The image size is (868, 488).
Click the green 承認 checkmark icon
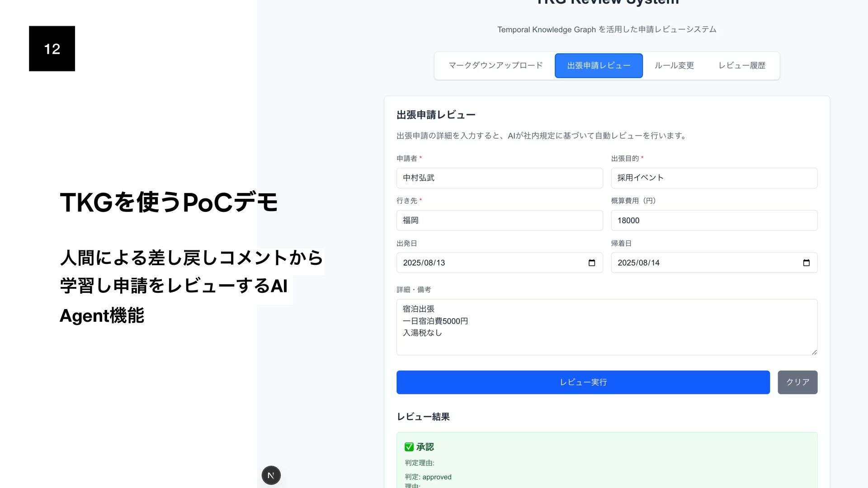pyautogui.click(x=409, y=447)
